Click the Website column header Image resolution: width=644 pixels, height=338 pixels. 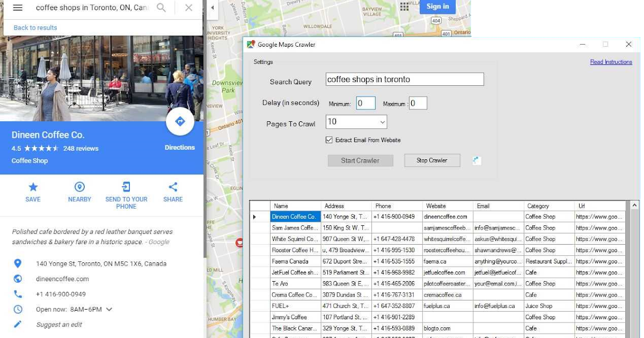[448, 206]
